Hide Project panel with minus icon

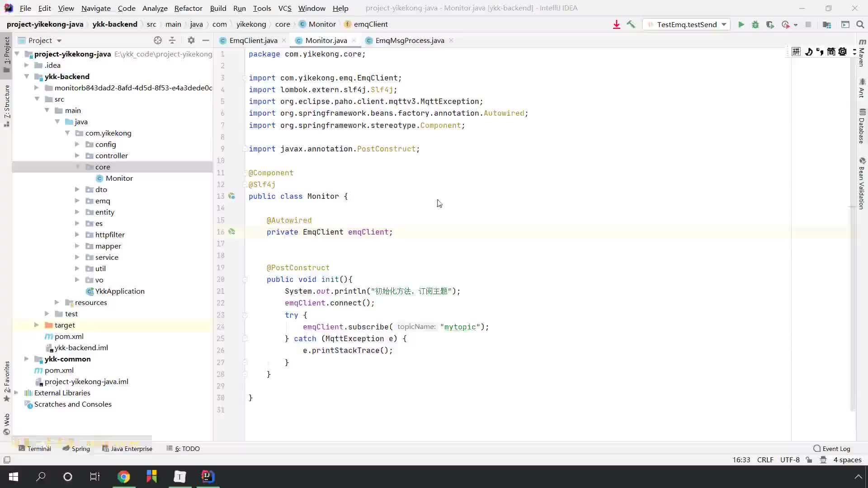[x=206, y=40]
